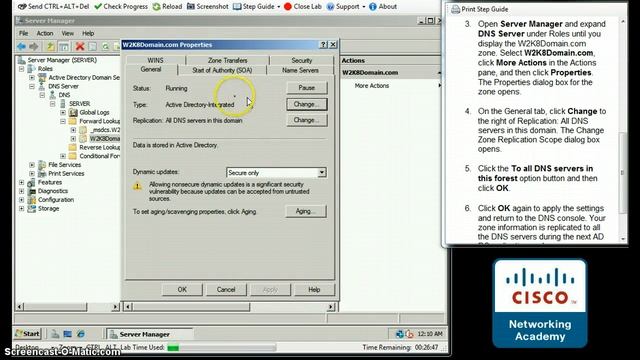The image size is (640, 360).
Task: Click the Global Logs icon in tree
Action: tap(73, 112)
